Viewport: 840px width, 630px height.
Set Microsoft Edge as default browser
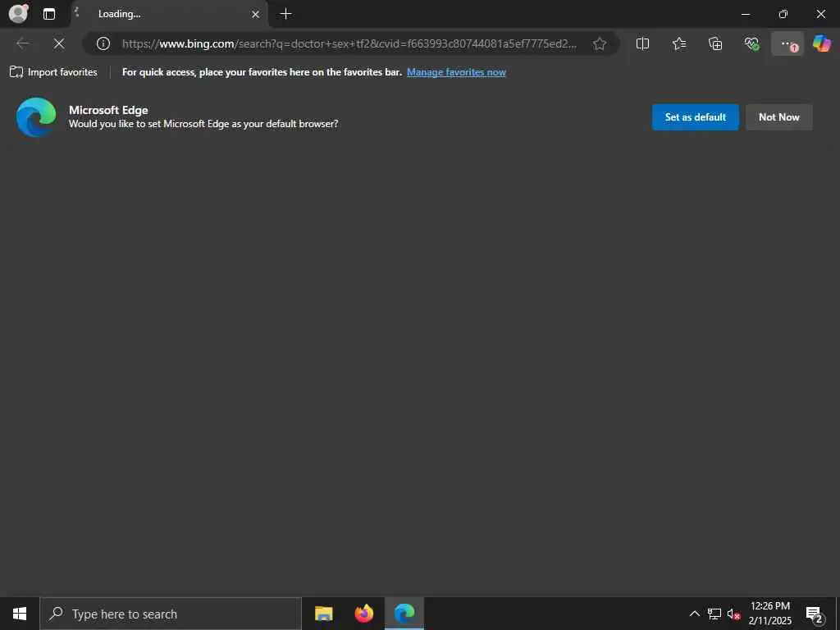point(696,116)
